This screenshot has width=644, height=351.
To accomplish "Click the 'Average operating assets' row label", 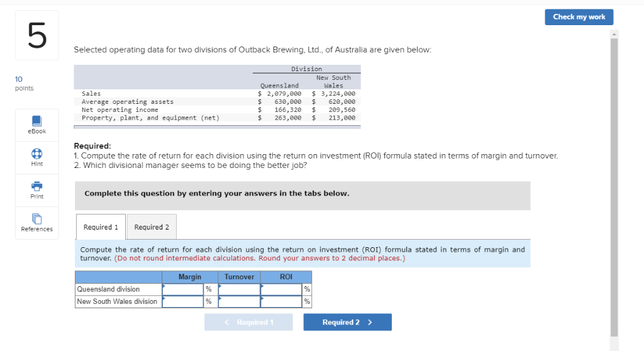I will pyautogui.click(x=127, y=101).
